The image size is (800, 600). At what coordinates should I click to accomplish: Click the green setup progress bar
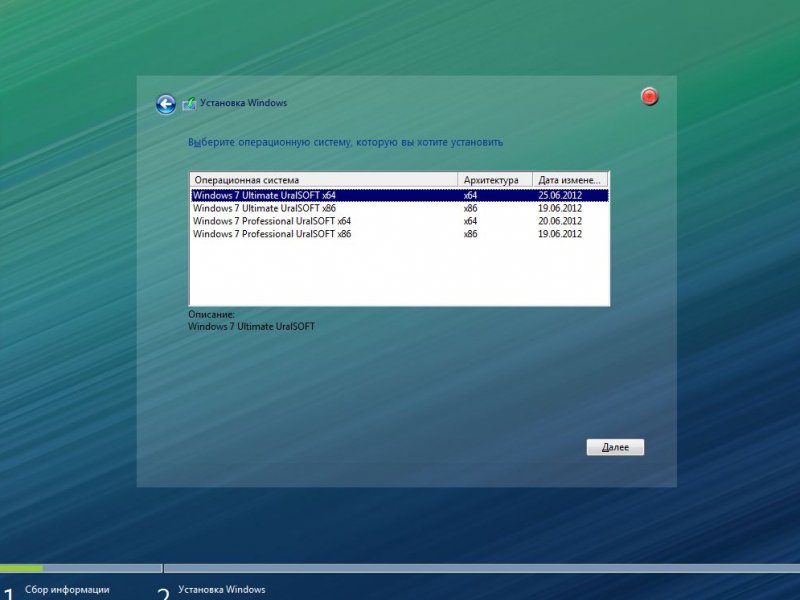click(x=21, y=568)
